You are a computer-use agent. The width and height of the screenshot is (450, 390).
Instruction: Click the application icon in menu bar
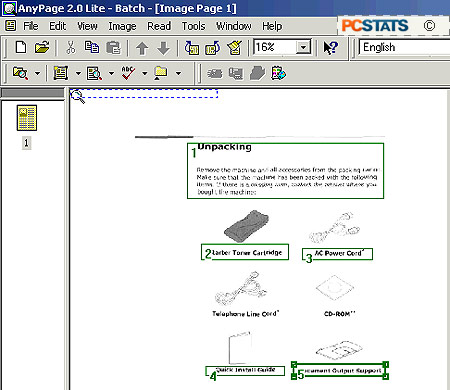click(11, 26)
